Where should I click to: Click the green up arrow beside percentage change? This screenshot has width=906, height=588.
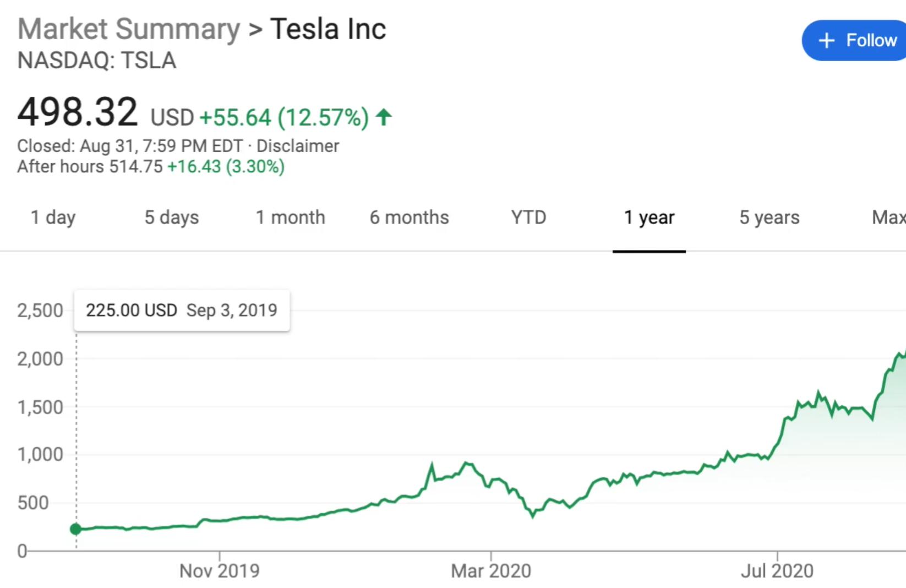coord(384,117)
